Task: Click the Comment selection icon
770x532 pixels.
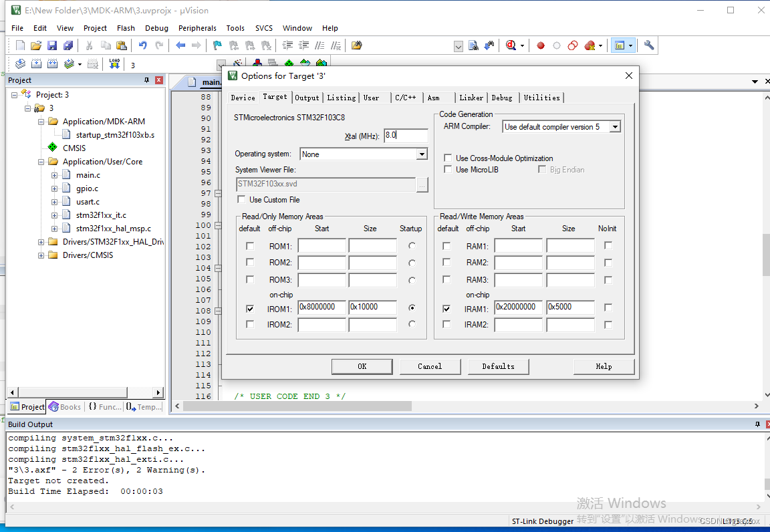Action: pyautogui.click(x=319, y=45)
